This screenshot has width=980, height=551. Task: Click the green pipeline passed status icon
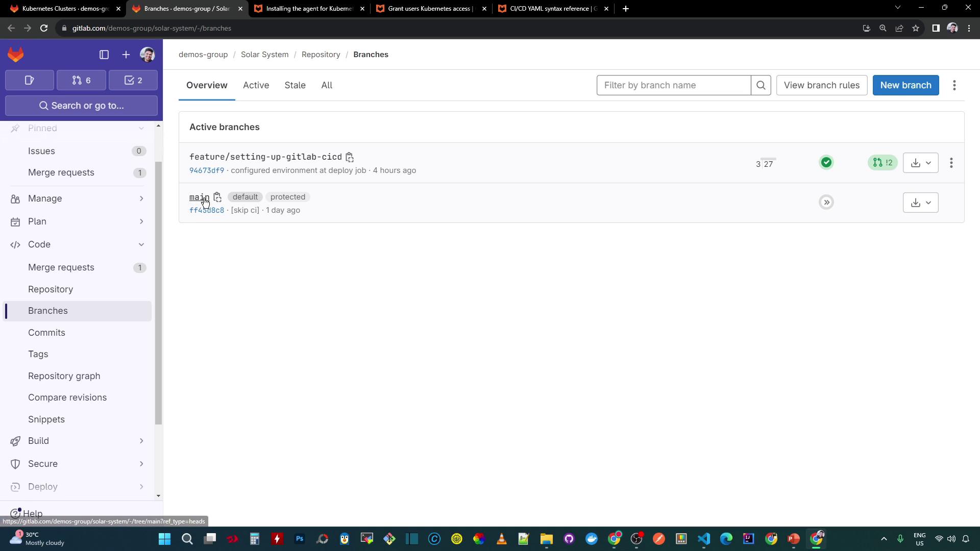click(826, 163)
